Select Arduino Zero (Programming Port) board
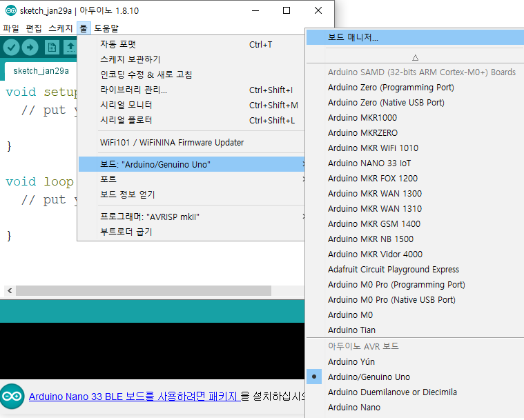This screenshot has height=420, width=524. pyautogui.click(x=415, y=88)
